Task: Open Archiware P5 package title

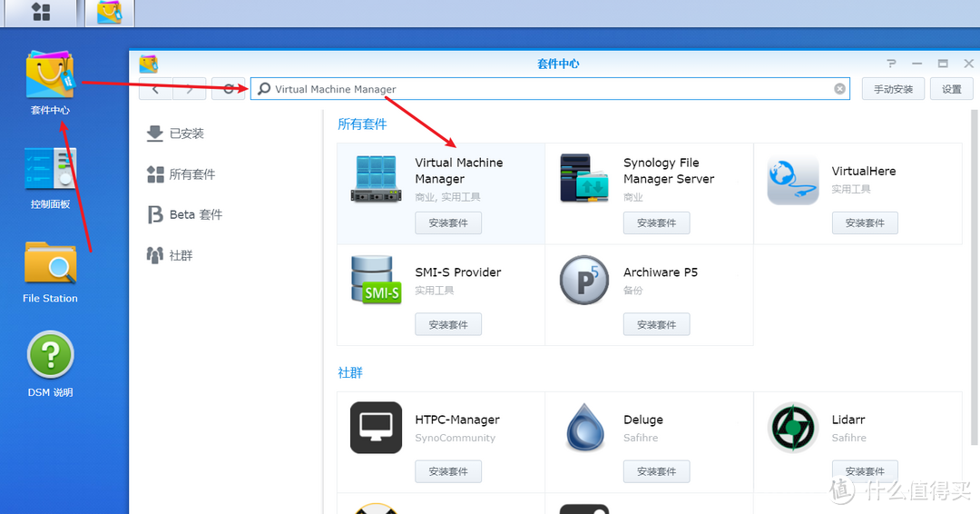Action: click(x=661, y=272)
